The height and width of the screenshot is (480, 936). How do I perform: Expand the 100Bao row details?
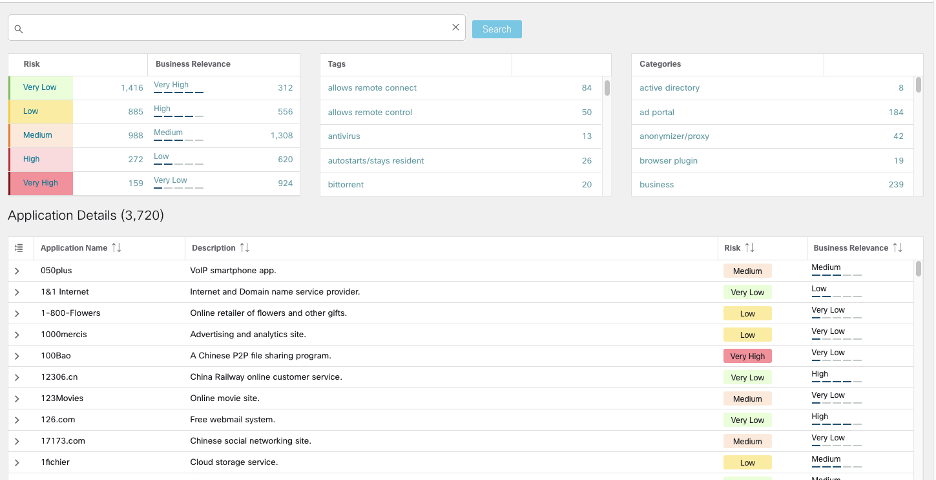(x=17, y=356)
